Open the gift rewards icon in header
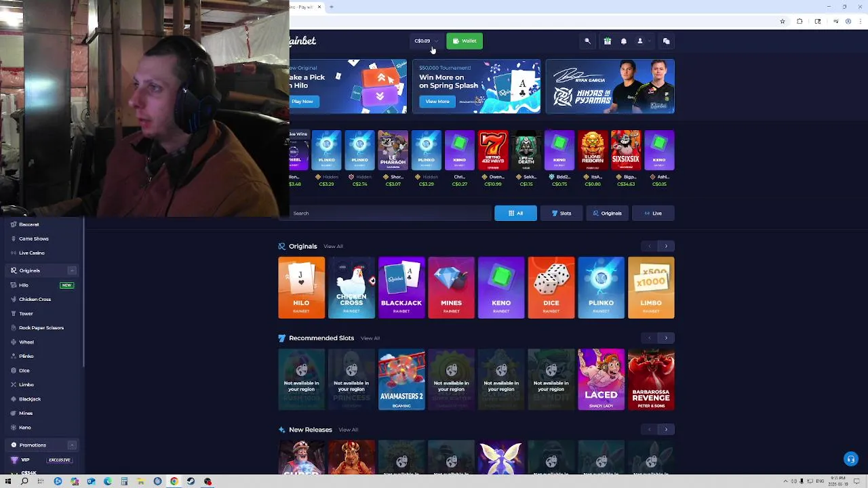This screenshot has height=488, width=868. tap(608, 41)
